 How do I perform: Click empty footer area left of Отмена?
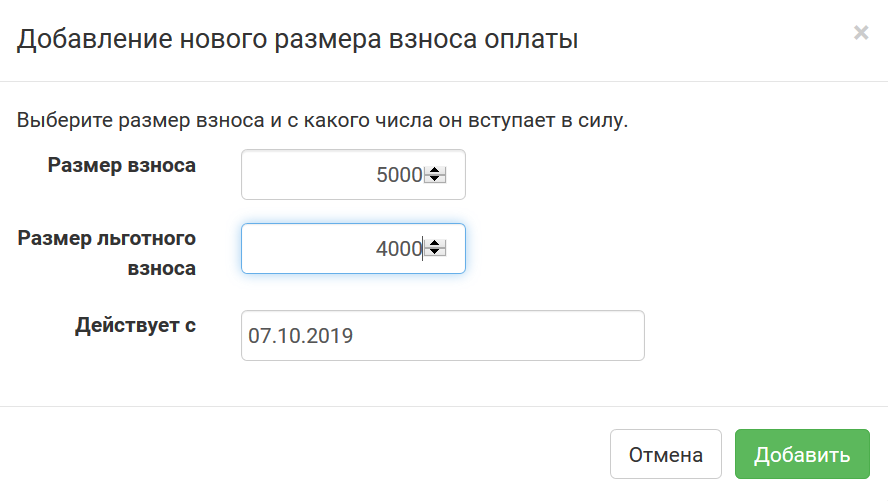tap(300, 455)
